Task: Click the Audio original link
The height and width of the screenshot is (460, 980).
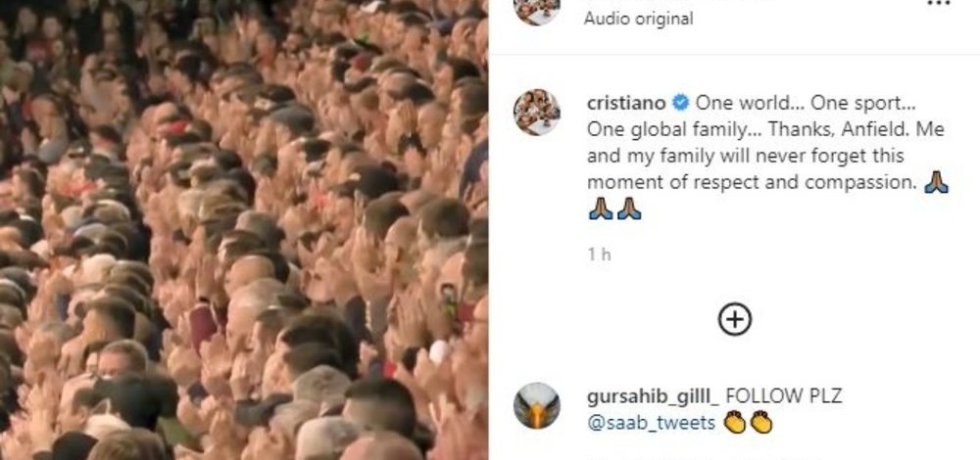Action: pos(638,19)
